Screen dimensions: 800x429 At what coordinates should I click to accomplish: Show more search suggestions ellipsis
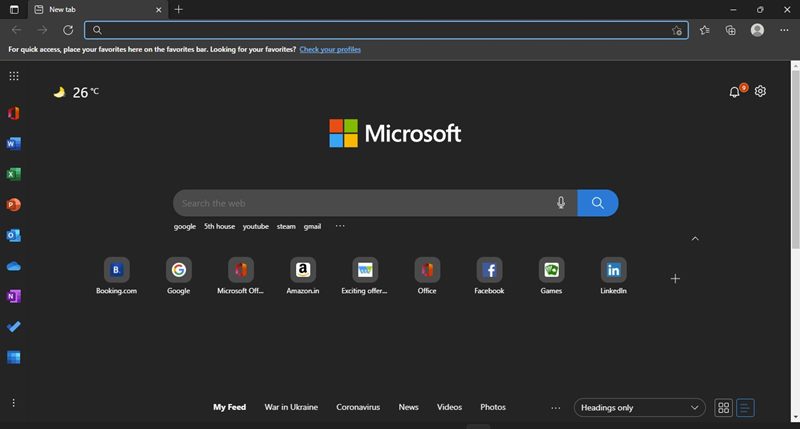(x=340, y=226)
